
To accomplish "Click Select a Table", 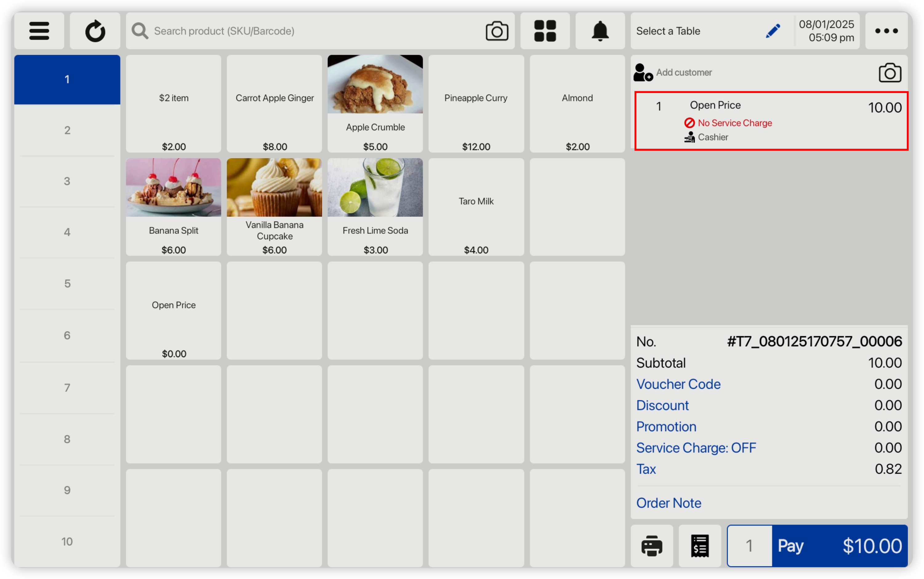I will 668,31.
